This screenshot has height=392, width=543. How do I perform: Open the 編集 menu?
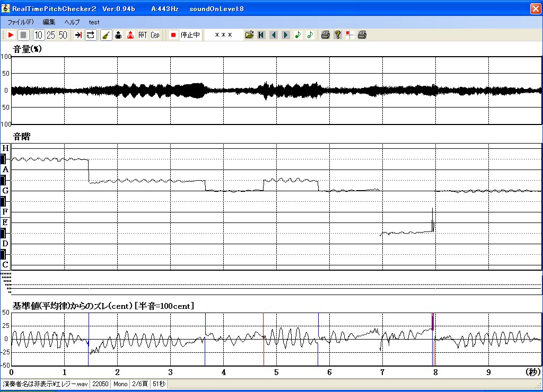[49, 22]
